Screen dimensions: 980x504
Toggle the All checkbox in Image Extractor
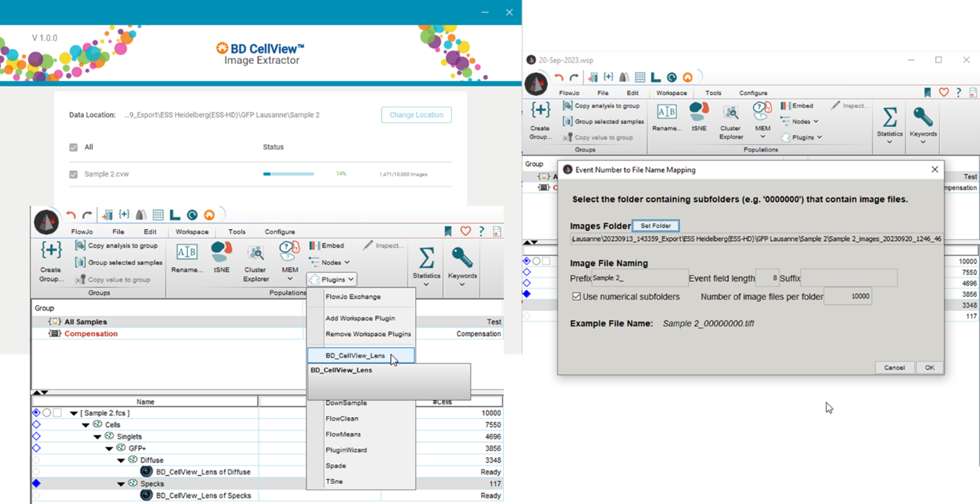tap(74, 147)
